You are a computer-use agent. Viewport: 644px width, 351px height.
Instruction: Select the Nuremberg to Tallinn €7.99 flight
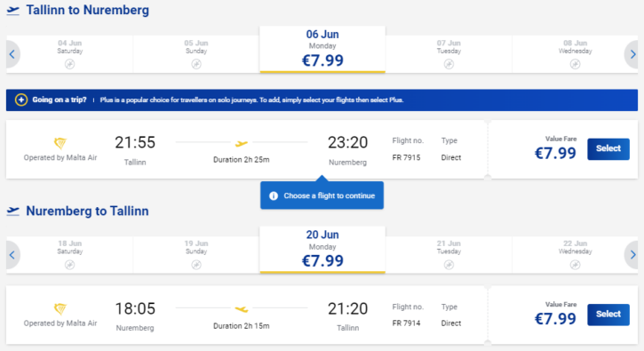click(x=608, y=315)
